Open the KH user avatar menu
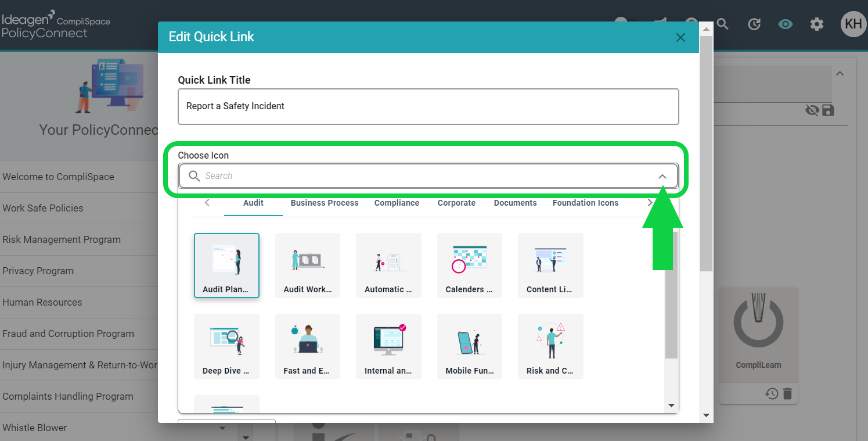Viewport: 868px width, 441px height. [853, 24]
